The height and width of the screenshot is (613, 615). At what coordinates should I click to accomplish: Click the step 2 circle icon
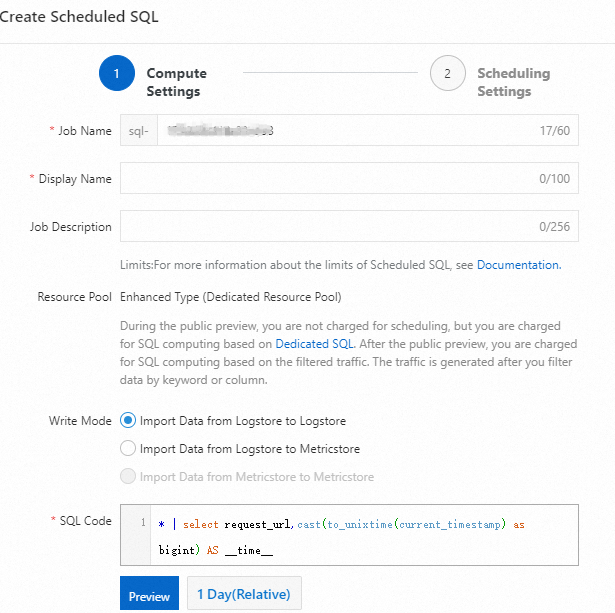click(x=447, y=74)
